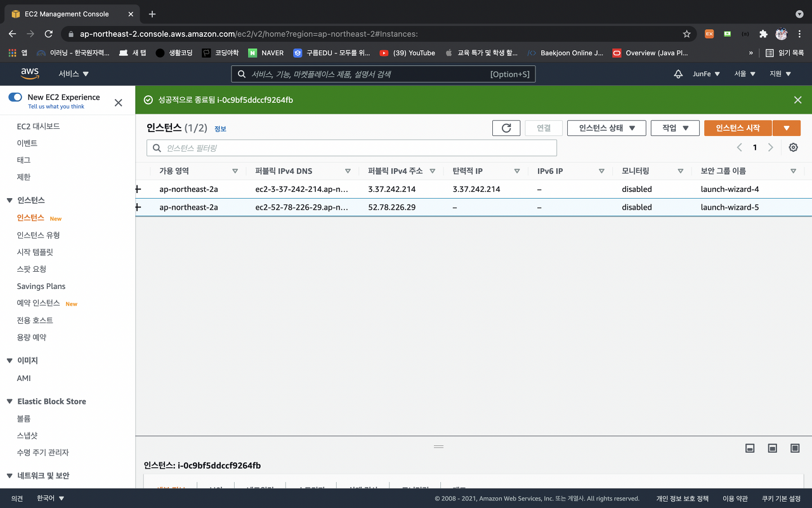Image resolution: width=812 pixels, height=508 pixels.
Task: Set detail panel to medium split view
Action: (772, 448)
